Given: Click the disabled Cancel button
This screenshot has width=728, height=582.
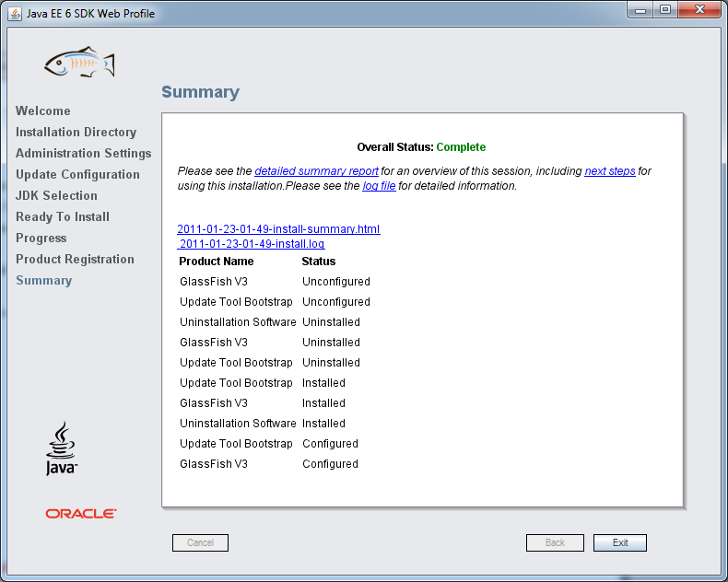Looking at the screenshot, I should (200, 542).
